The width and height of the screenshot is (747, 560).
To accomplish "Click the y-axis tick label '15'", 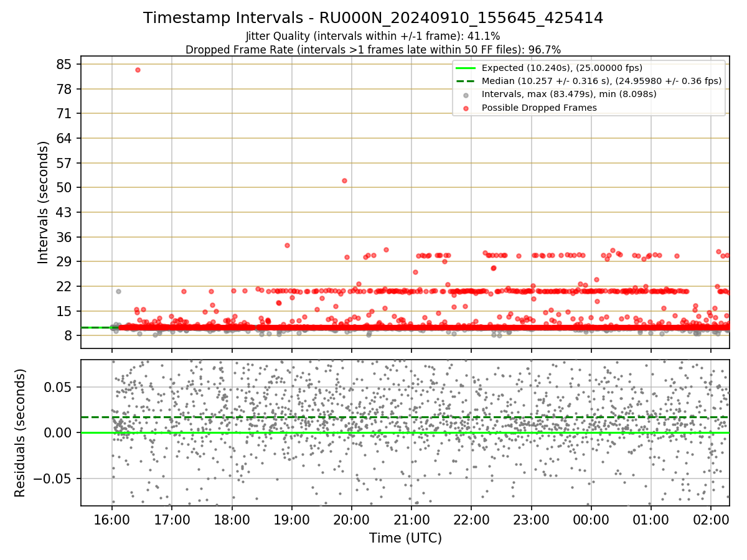I will 65,311.
